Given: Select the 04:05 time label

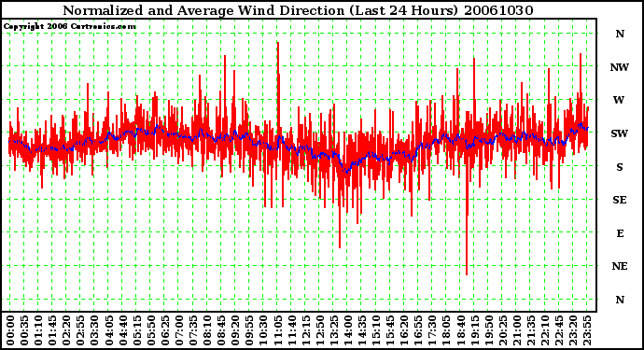Looking at the screenshot, I should (109, 330).
